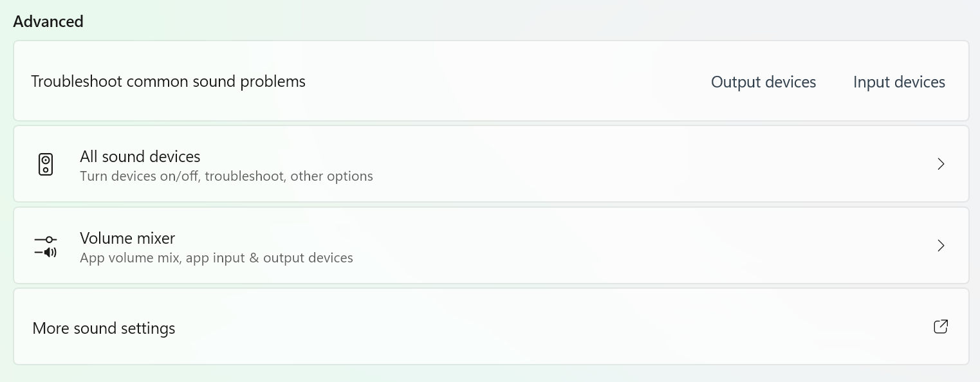This screenshot has width=980, height=382.
Task: Click the 'Troubleshoot common sound problems' label
Action: pyautogui.click(x=168, y=82)
